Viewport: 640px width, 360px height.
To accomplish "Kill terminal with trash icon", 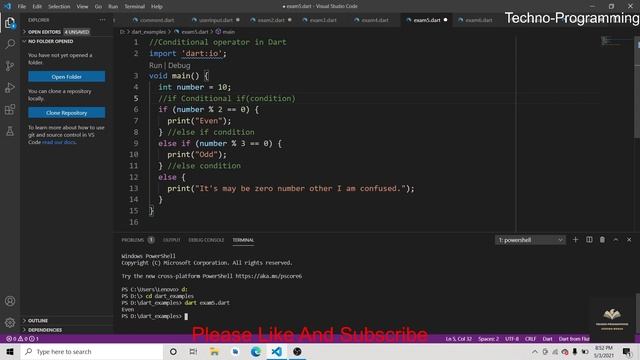I will pyautogui.click(x=602, y=240).
